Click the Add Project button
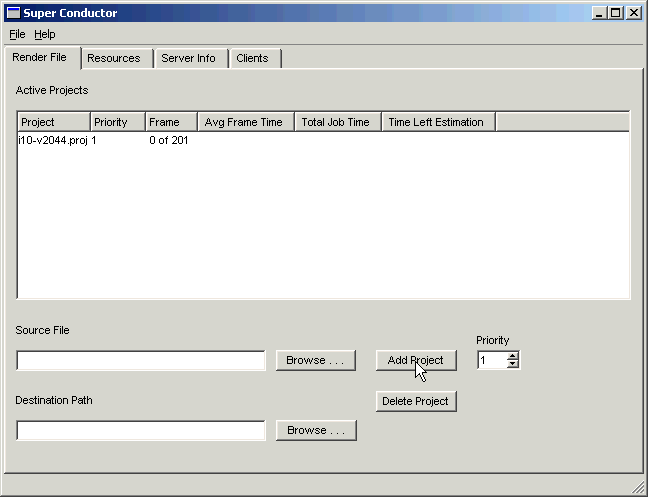The width and height of the screenshot is (648, 497). pyautogui.click(x=416, y=360)
